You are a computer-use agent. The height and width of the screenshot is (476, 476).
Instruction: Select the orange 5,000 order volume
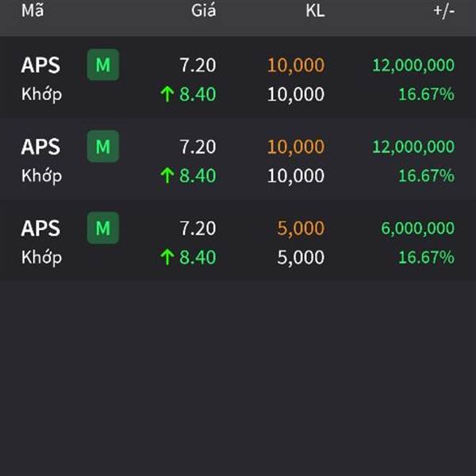(301, 228)
